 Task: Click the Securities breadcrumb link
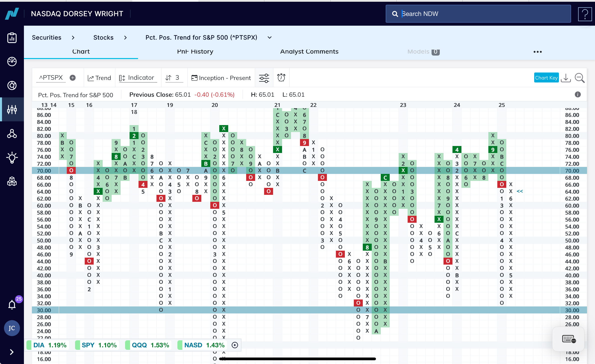(x=47, y=38)
